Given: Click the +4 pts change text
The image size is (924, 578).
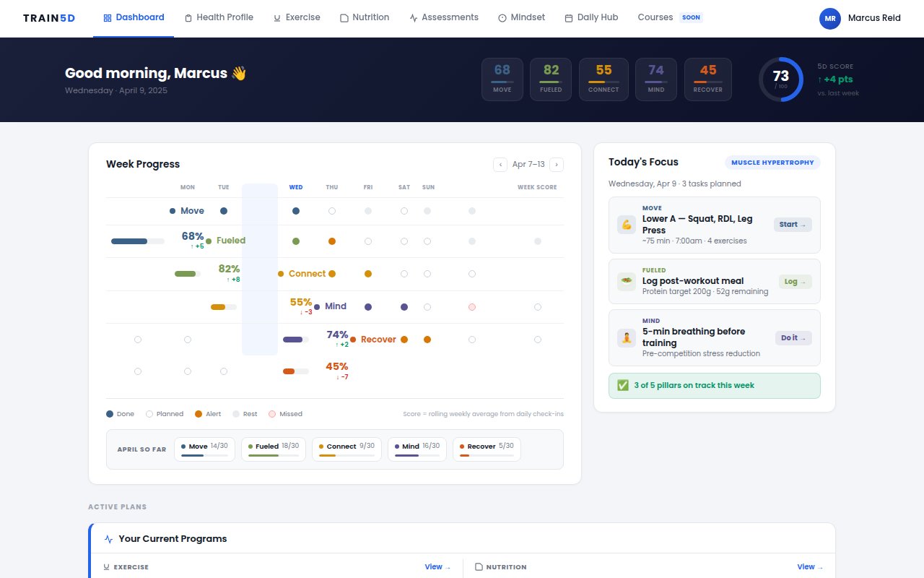Looking at the screenshot, I should click(835, 79).
